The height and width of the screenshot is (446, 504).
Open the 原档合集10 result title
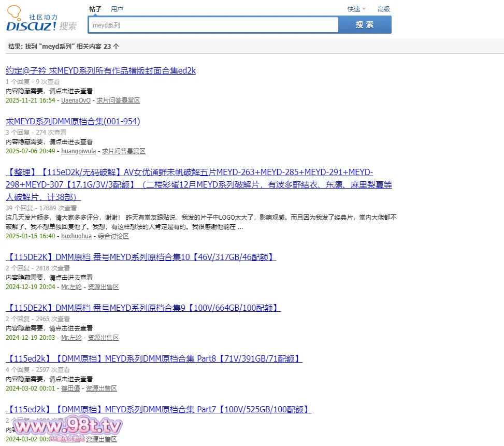(140, 257)
